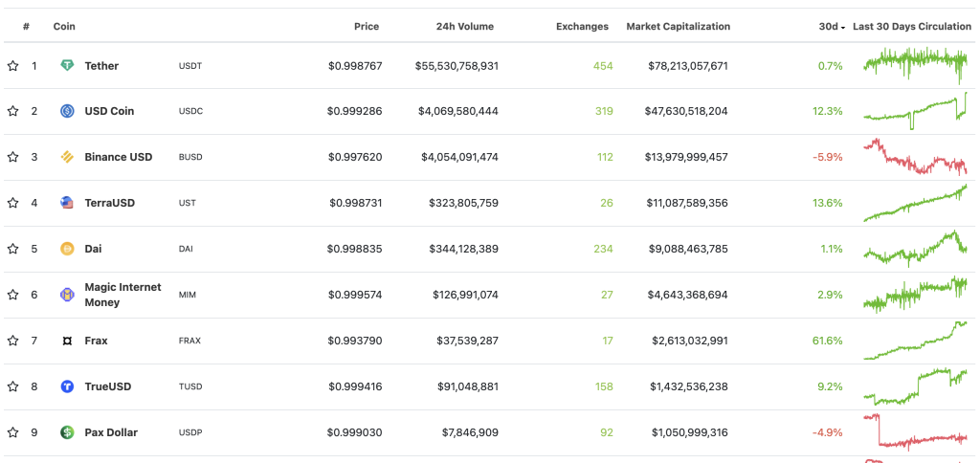Select TerraUSD 13.6% change value
The height and width of the screenshot is (463, 980).
pos(830,203)
